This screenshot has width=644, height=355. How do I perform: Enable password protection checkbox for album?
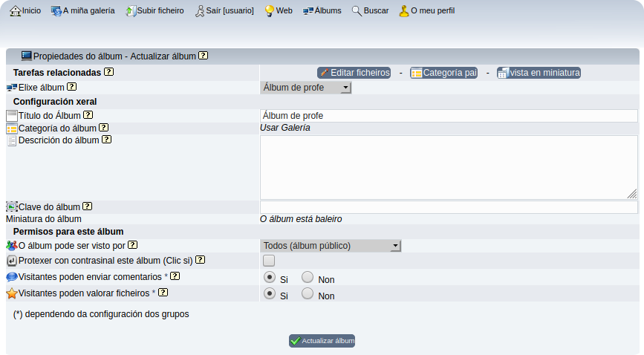tap(269, 260)
